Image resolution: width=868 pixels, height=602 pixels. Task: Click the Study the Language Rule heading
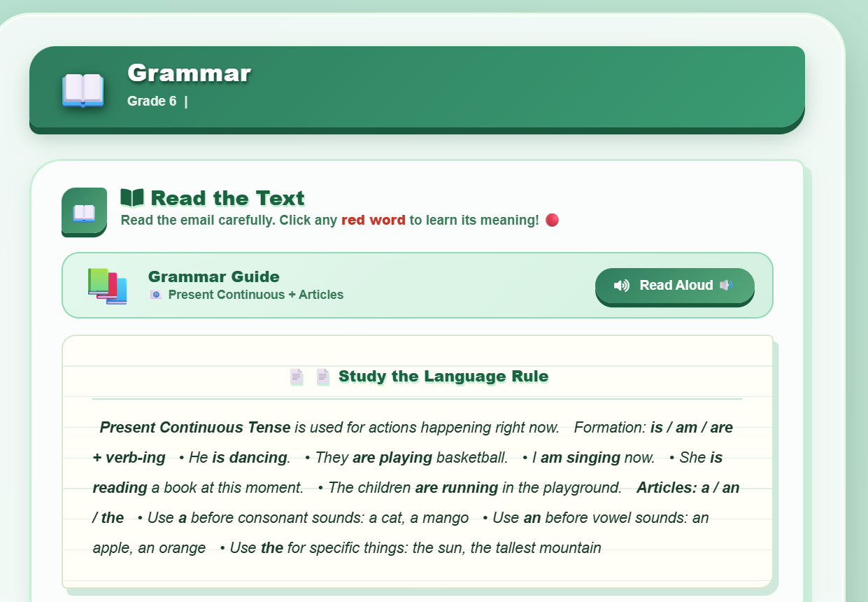pos(443,377)
